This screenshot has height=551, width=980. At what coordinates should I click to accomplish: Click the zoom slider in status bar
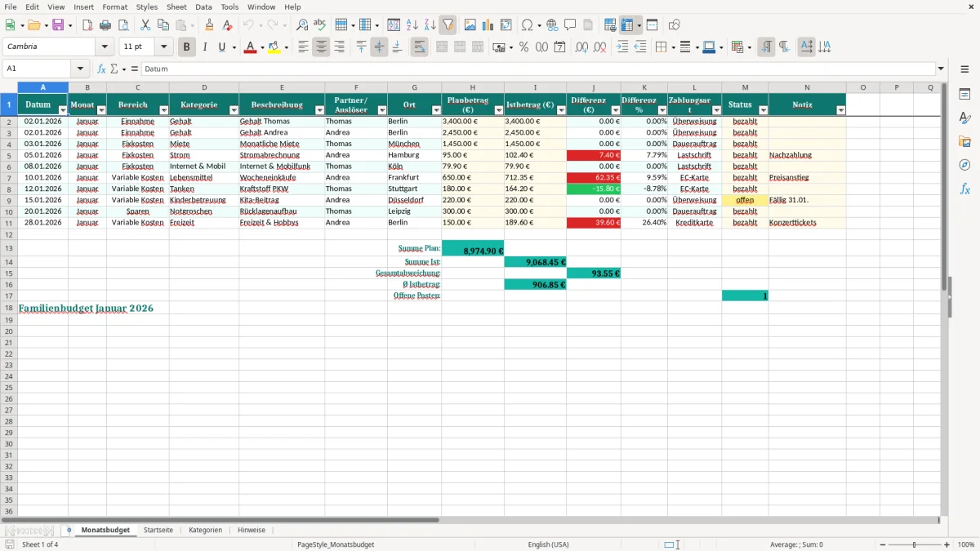(x=914, y=544)
